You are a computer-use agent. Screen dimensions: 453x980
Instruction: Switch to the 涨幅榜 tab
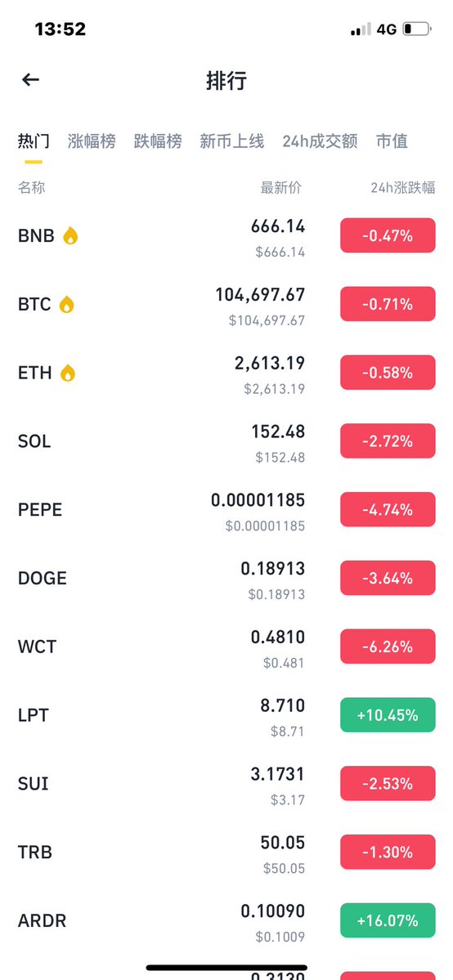92,141
